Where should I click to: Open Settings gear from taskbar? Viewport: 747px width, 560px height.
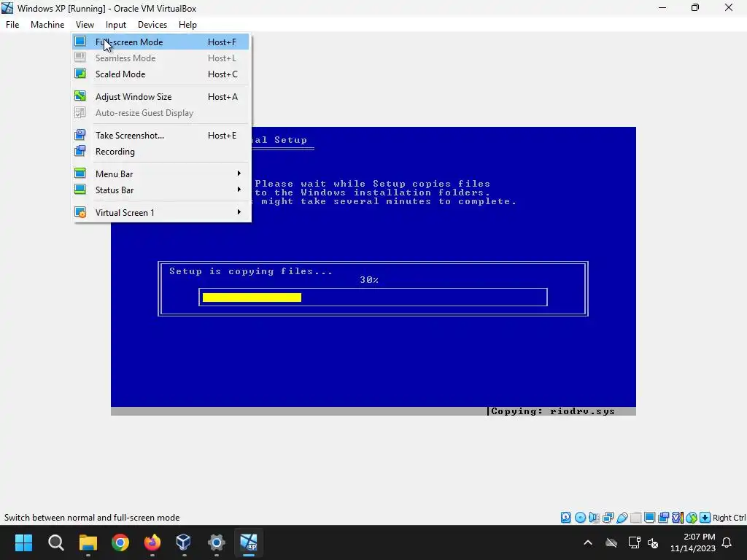[216, 542]
